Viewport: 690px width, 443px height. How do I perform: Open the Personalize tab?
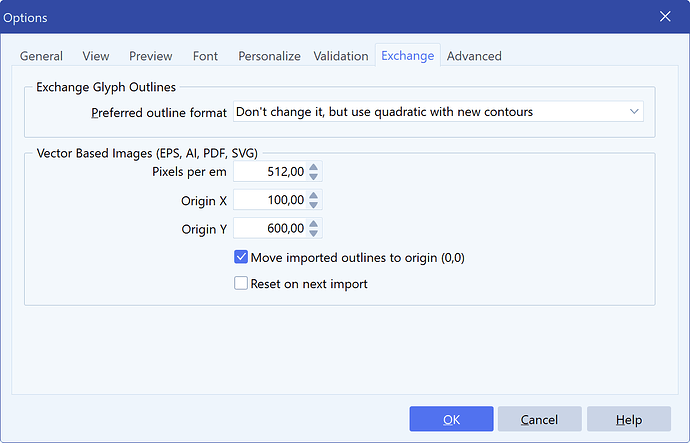(x=269, y=56)
